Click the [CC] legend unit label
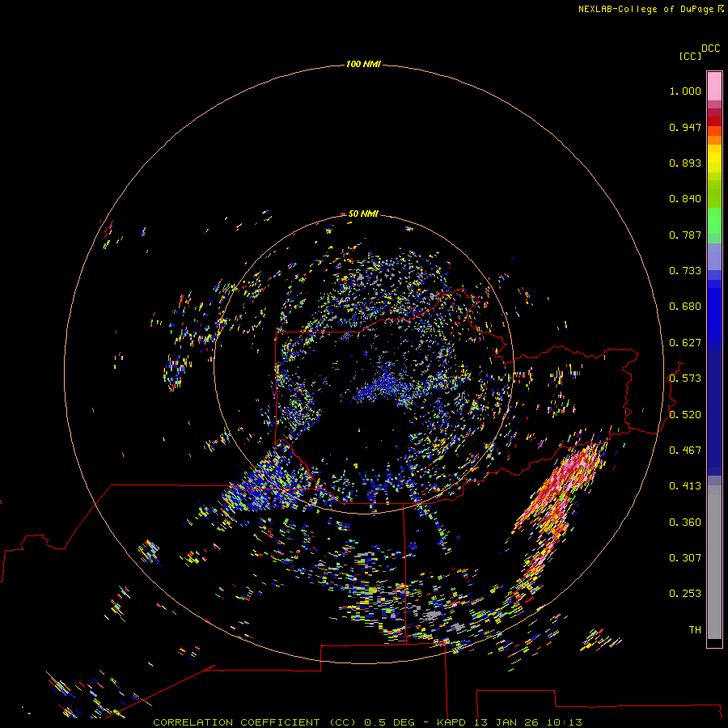Viewport: 728px width, 728px height. click(x=690, y=56)
